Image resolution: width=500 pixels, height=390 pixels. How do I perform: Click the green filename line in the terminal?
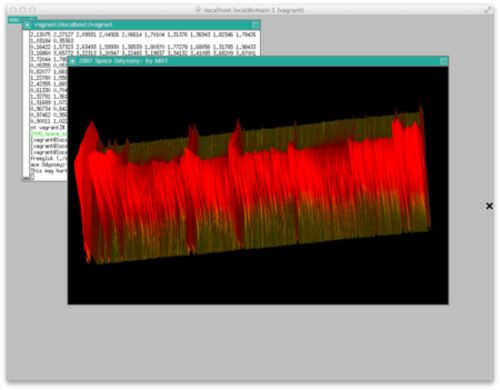click(x=49, y=134)
